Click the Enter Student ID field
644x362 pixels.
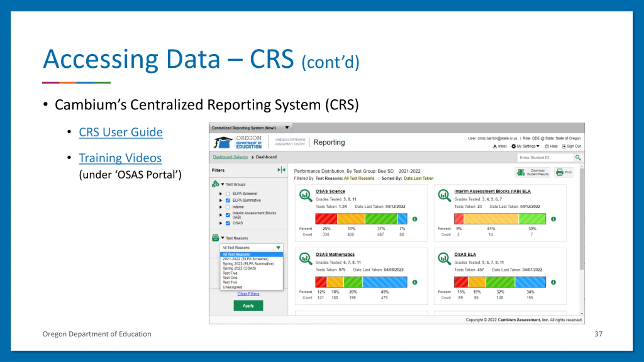545,158
